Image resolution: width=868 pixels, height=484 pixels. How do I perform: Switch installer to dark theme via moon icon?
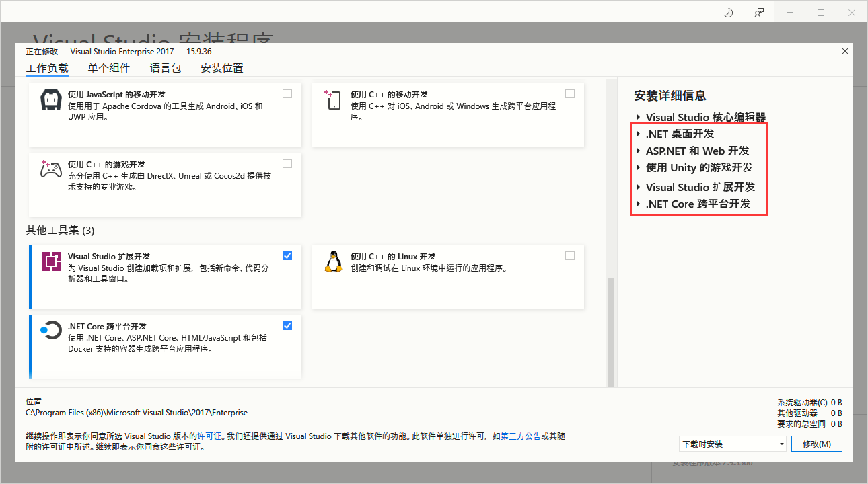tap(728, 12)
